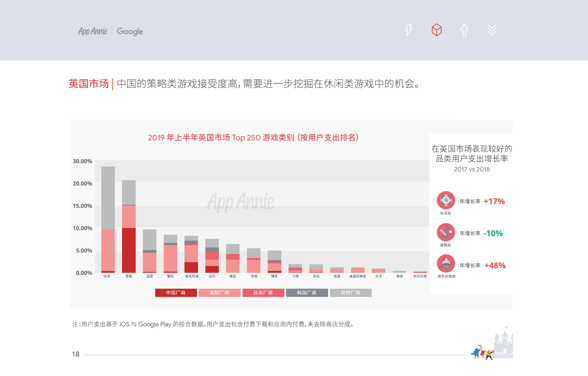Select the 中国厂商 legend swatch

[x=176, y=293]
